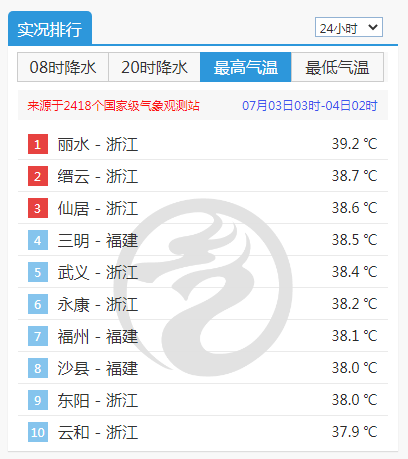Image resolution: width=408 pixels, height=459 pixels.
Task: Switch to the 最低气温 tab
Action: tap(337, 67)
